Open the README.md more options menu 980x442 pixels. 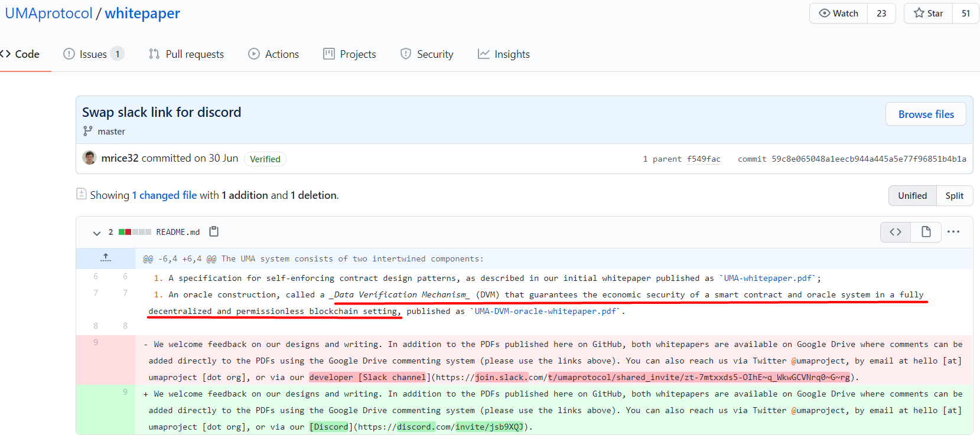[953, 232]
